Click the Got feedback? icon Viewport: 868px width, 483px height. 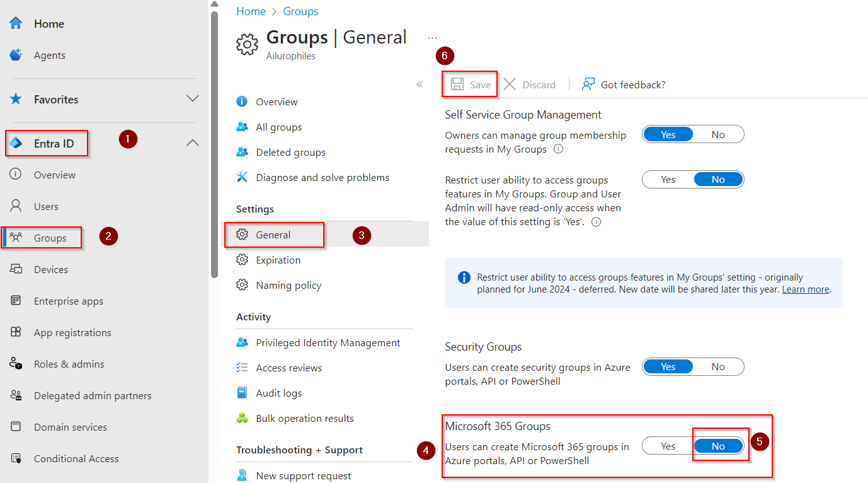click(x=588, y=84)
